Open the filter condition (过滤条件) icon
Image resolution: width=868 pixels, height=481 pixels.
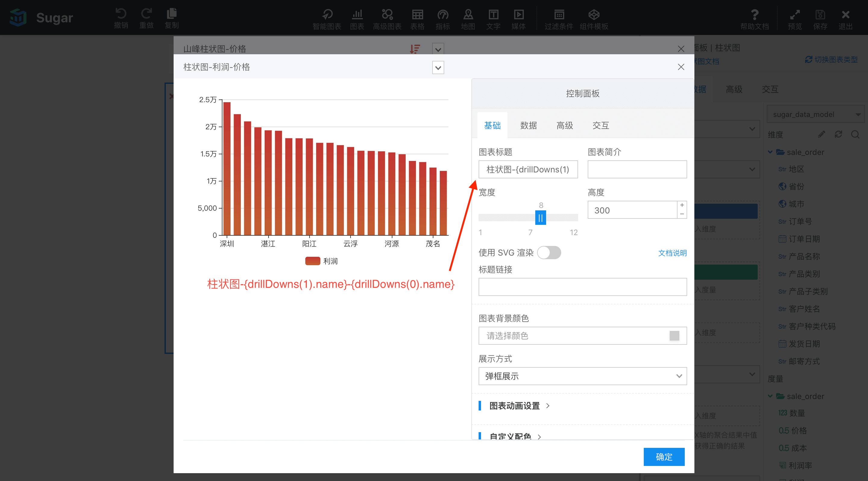559,14
